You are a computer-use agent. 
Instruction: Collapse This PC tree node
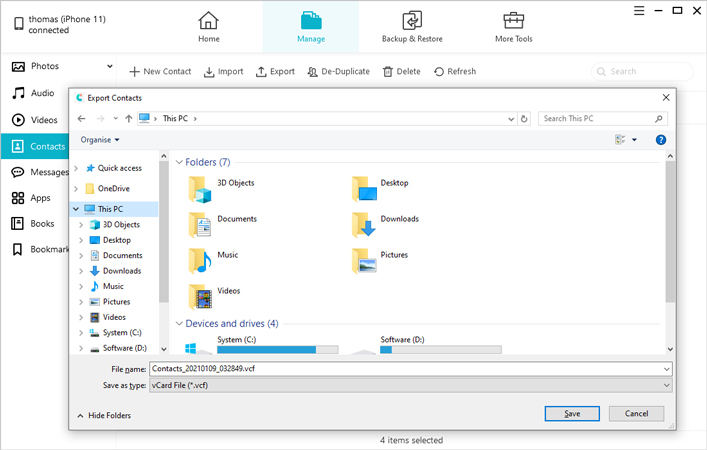(77, 209)
